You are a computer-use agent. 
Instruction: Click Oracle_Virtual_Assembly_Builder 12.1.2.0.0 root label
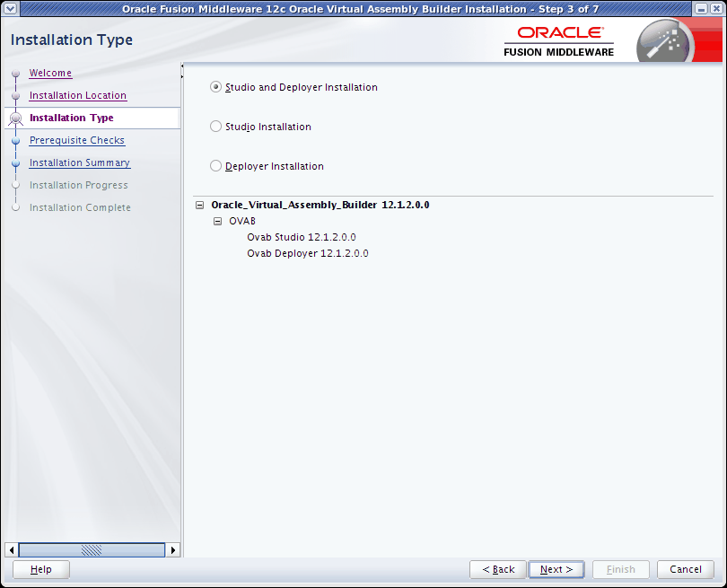tap(320, 205)
